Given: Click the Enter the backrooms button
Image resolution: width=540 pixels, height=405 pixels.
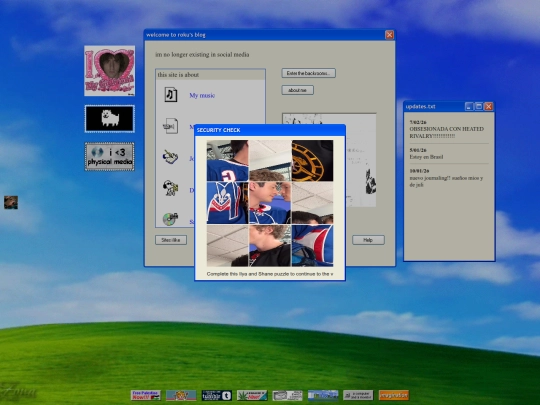Looking at the screenshot, I should [x=309, y=73].
